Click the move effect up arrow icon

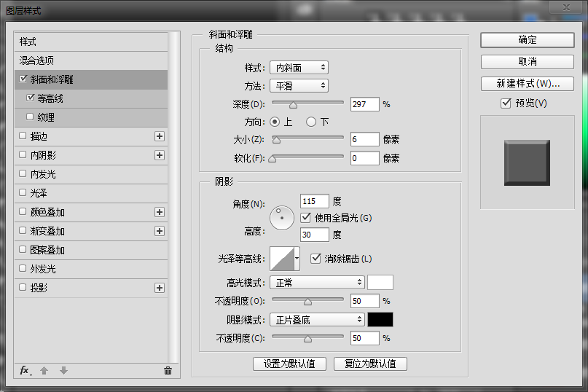pyautogui.click(x=44, y=370)
